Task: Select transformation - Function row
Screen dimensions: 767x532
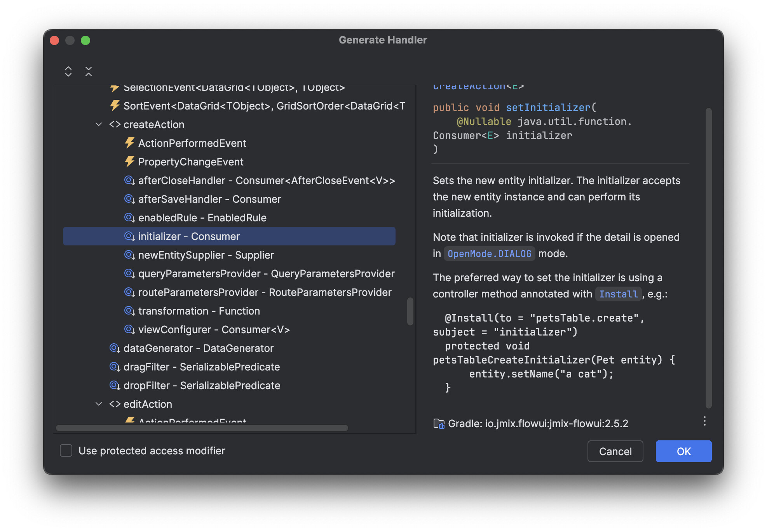Action: coord(229,311)
